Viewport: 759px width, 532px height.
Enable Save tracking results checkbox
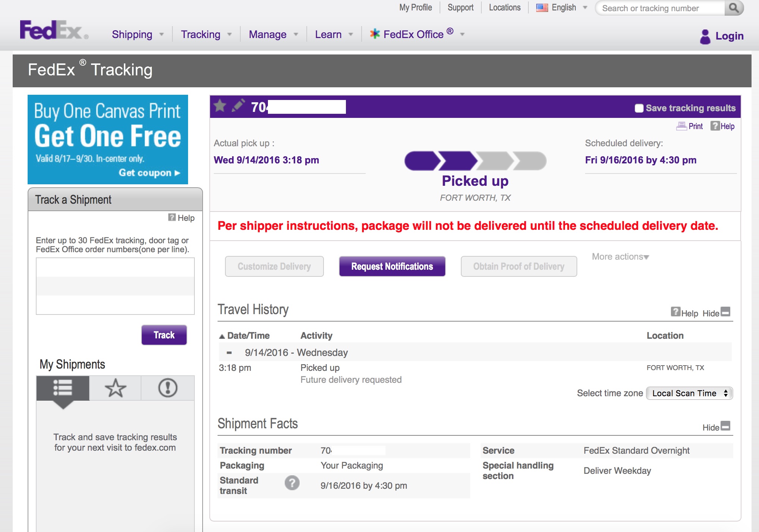point(639,108)
